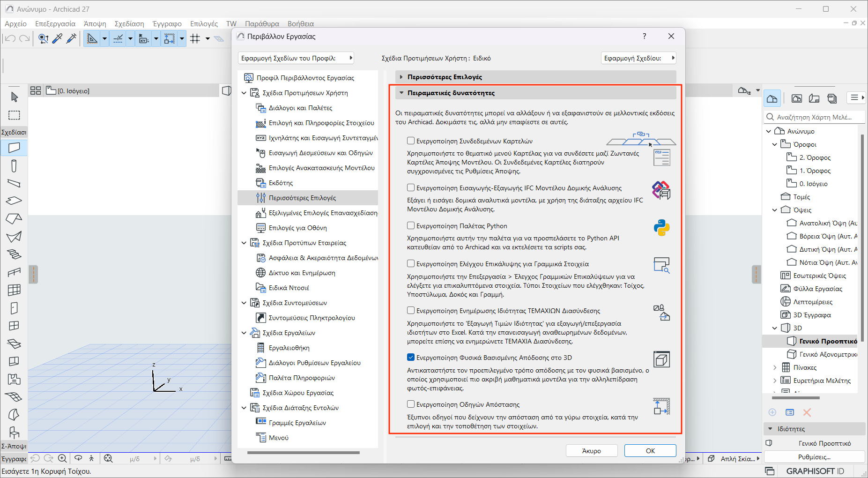868x478 pixels.
Task: Click the zoom-in magnifier in the bottom bar
Action: [x=62, y=458]
